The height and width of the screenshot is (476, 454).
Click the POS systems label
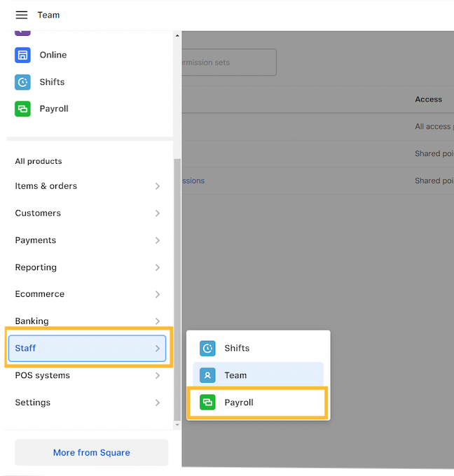[43, 375]
